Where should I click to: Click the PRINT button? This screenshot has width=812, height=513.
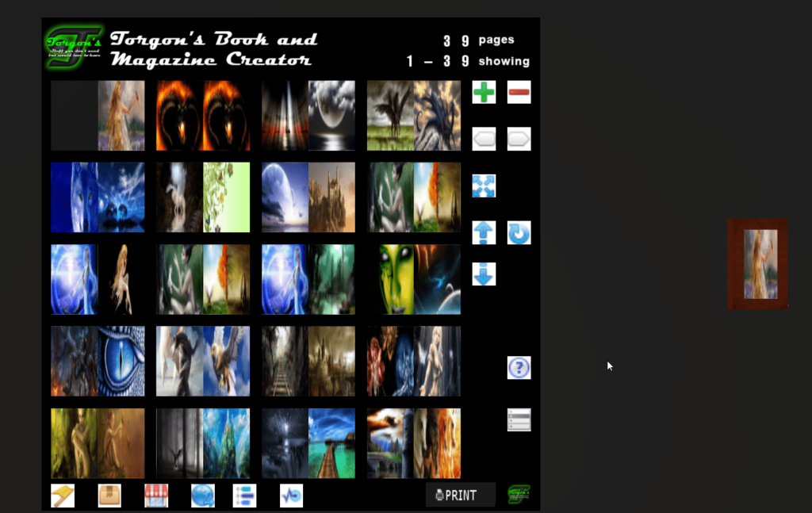coord(461,495)
